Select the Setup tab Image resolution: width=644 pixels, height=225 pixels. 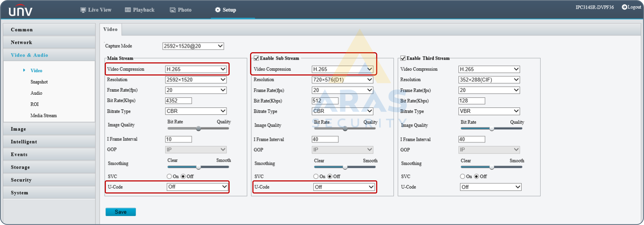click(226, 10)
